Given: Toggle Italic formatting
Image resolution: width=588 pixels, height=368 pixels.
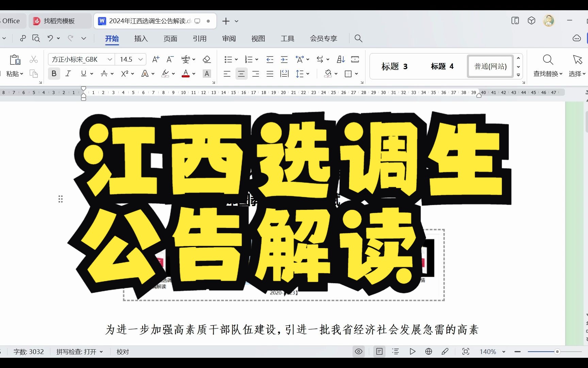Looking at the screenshot, I should pyautogui.click(x=68, y=74).
